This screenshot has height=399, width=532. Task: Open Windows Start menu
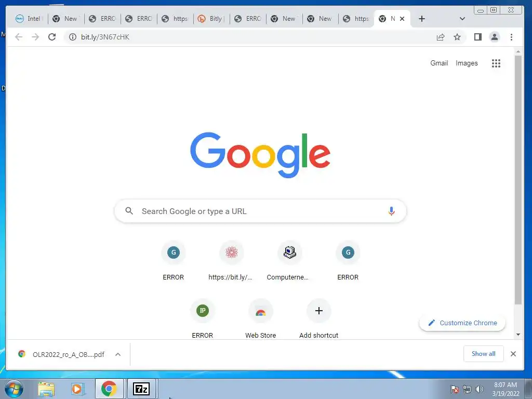[14, 389]
